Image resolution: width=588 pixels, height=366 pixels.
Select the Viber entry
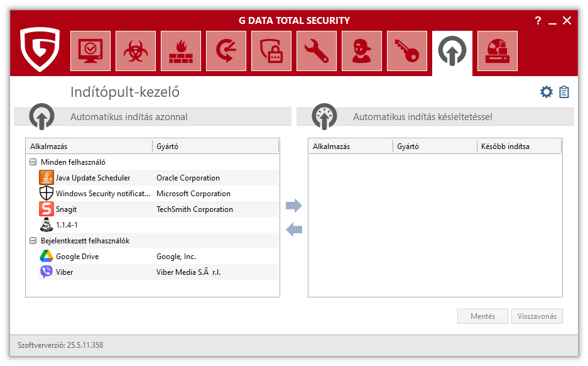(x=159, y=272)
